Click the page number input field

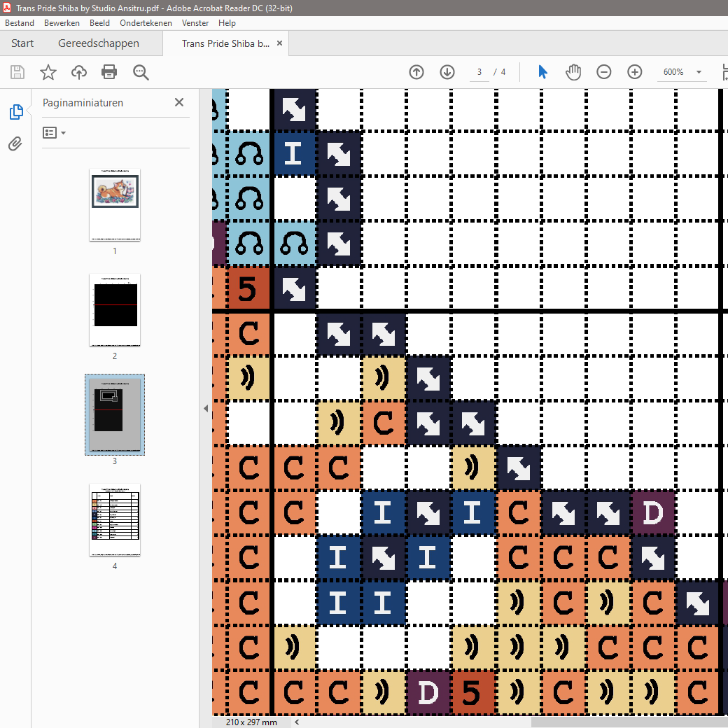(x=479, y=72)
